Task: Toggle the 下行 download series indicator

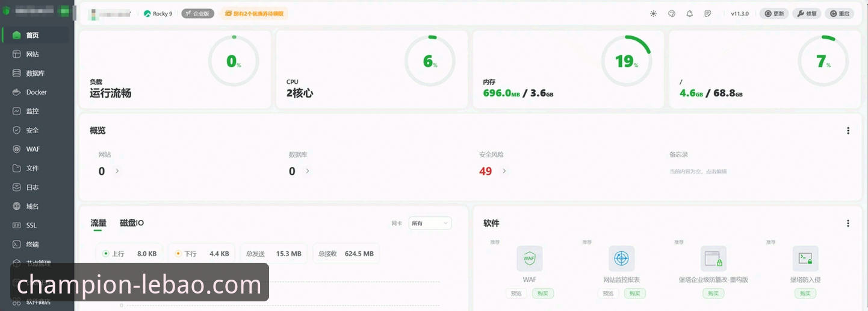Action: tap(178, 254)
